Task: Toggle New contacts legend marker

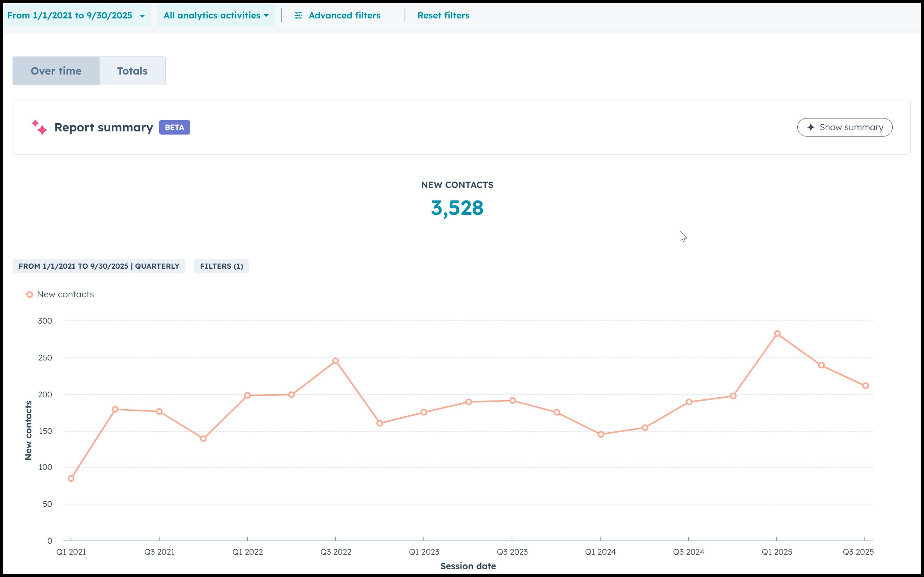Action: click(x=29, y=295)
